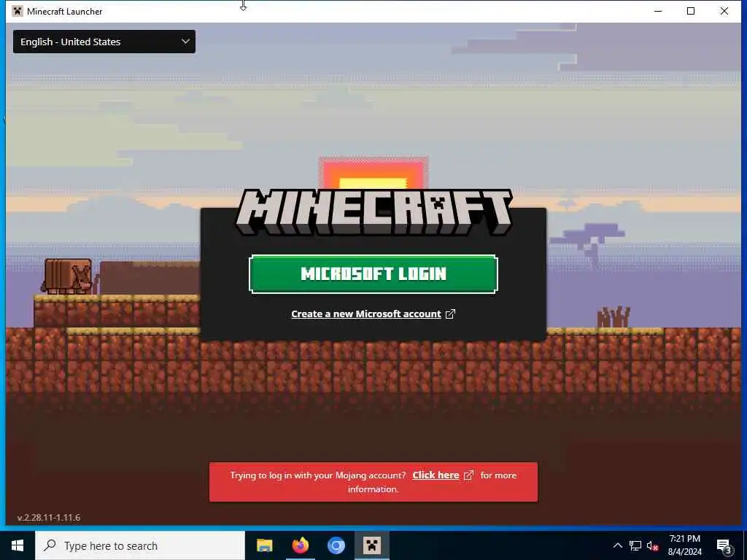Click the search magnifier icon in taskbar
The image size is (747, 560).
[x=50, y=545]
